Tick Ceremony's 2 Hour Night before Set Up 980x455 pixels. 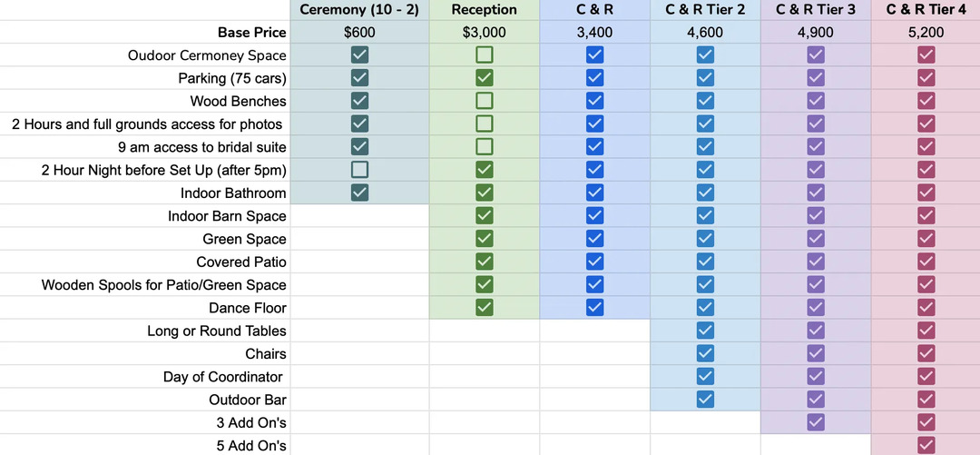pyautogui.click(x=359, y=170)
